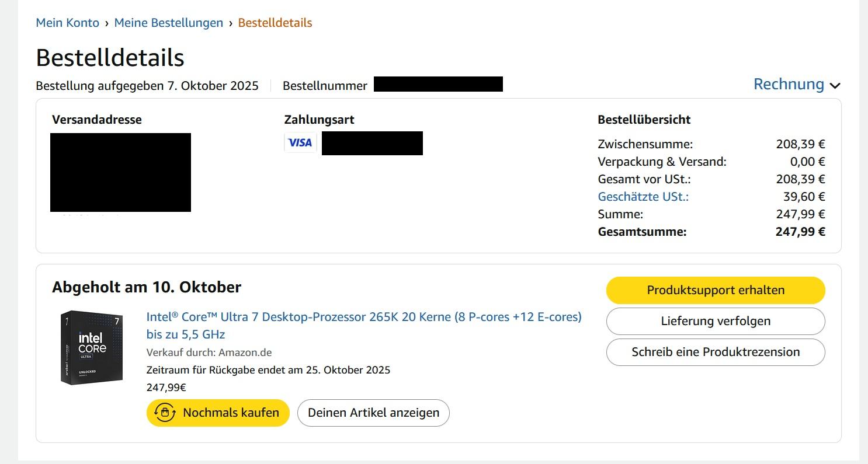This screenshot has width=868, height=464.
Task: Click the orange Bestelldetails breadcrumb
Action: 275,23
